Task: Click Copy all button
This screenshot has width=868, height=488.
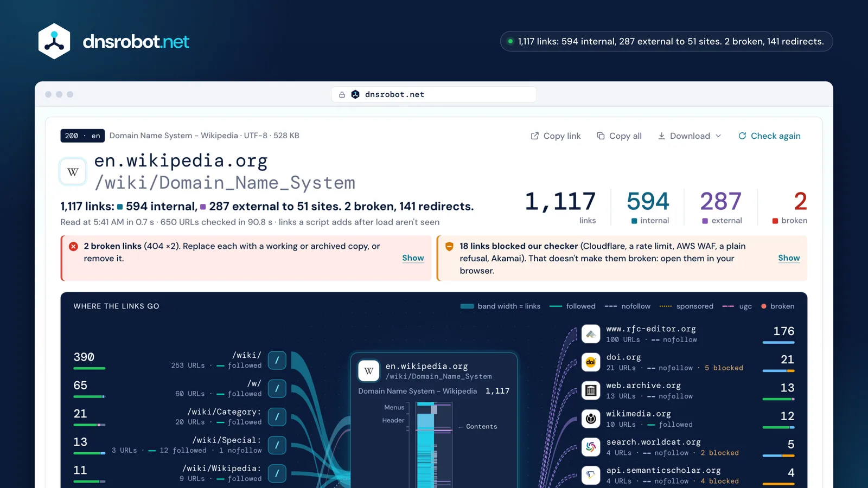Action: tap(619, 136)
